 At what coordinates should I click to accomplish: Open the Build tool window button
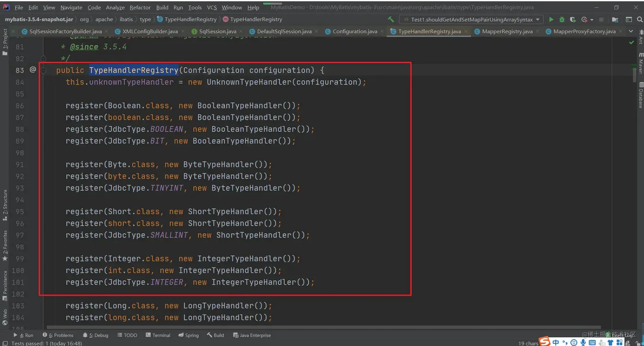215,335
